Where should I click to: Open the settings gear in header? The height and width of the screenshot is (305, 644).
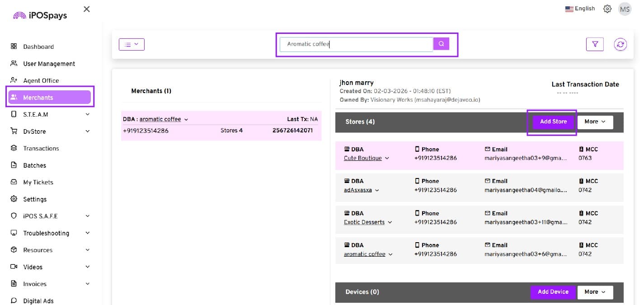(x=607, y=9)
